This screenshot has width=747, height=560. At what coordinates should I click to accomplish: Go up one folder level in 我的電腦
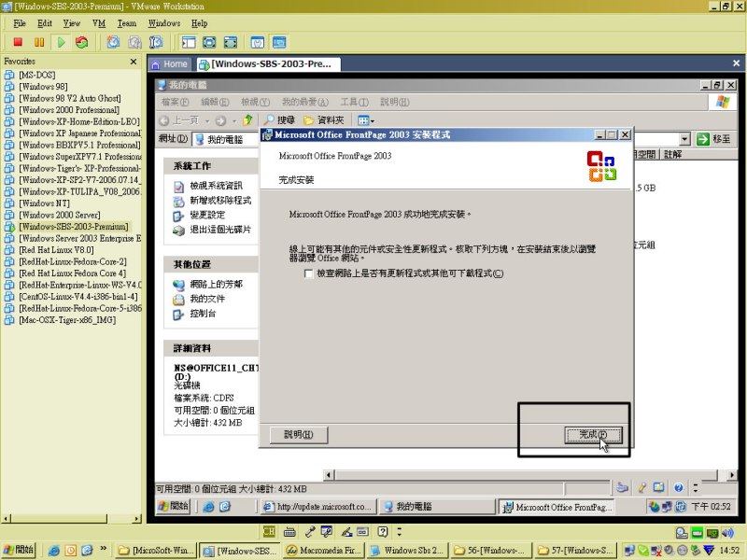point(247,120)
